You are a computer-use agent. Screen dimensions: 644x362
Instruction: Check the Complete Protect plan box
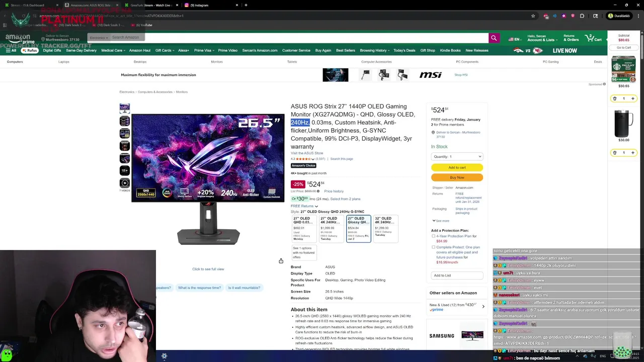point(433,247)
